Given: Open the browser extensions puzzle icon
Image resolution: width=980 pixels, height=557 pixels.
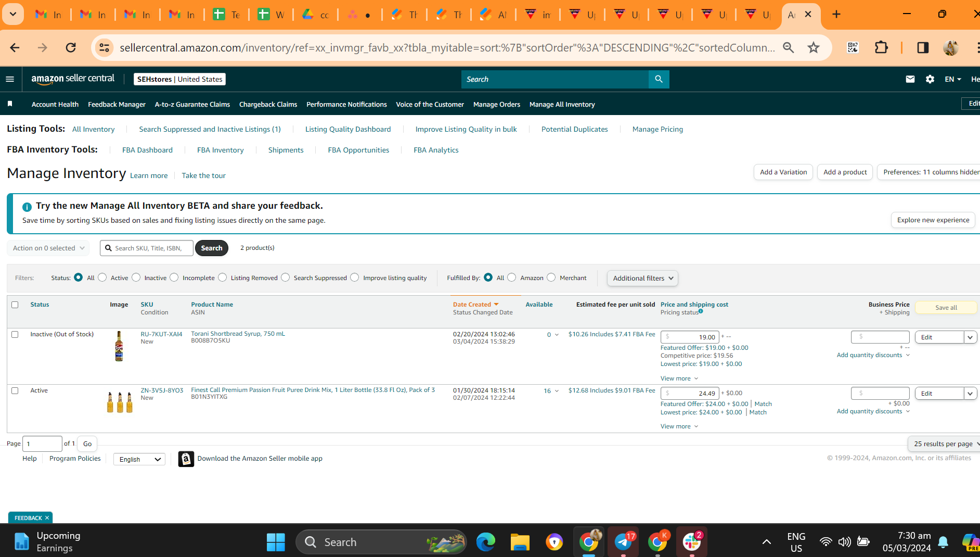Looking at the screenshot, I should (x=881, y=48).
